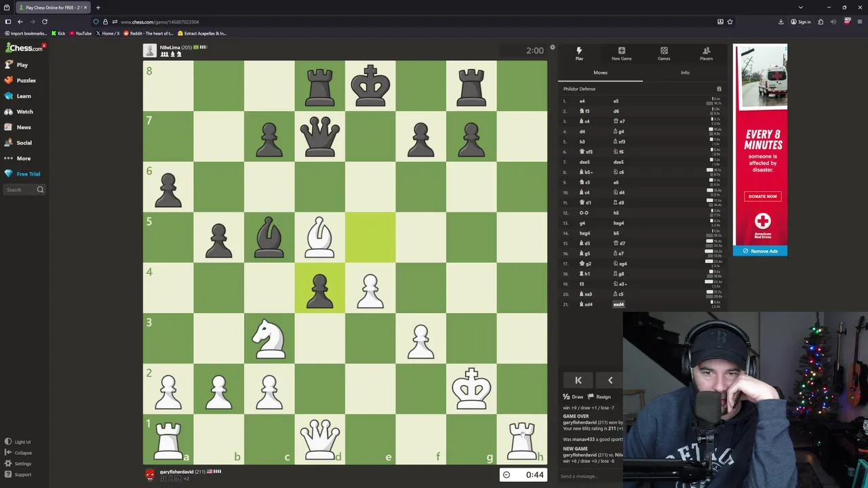868x488 pixels.
Task: Select move 1 e4 in the move list
Action: click(582, 101)
